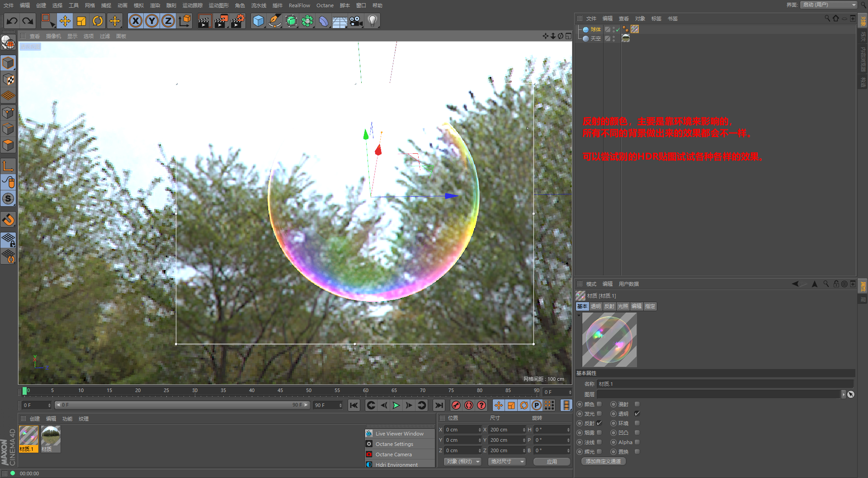The height and width of the screenshot is (478, 868).
Task: Select the Move tool in top toolbar
Action: point(65,21)
